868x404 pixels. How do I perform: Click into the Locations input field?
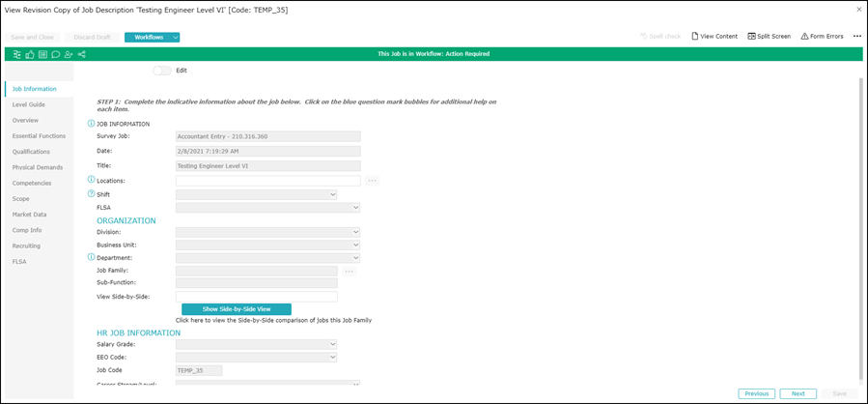pyautogui.click(x=267, y=181)
